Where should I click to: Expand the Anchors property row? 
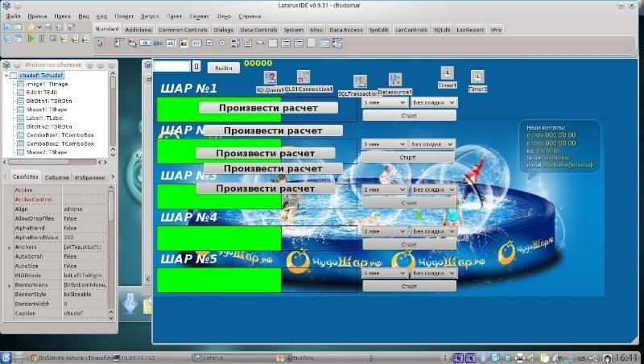pyautogui.click(x=9, y=247)
